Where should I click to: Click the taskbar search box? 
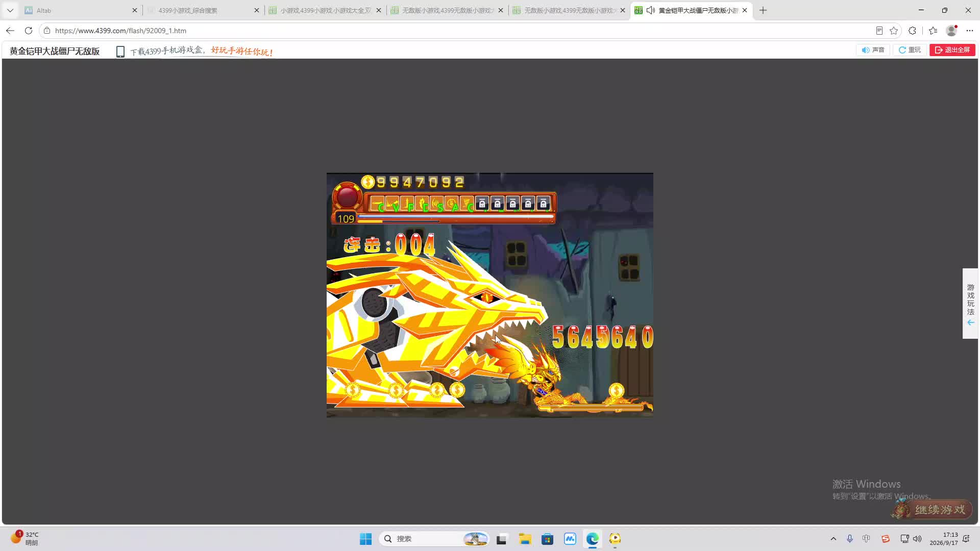pyautogui.click(x=434, y=539)
